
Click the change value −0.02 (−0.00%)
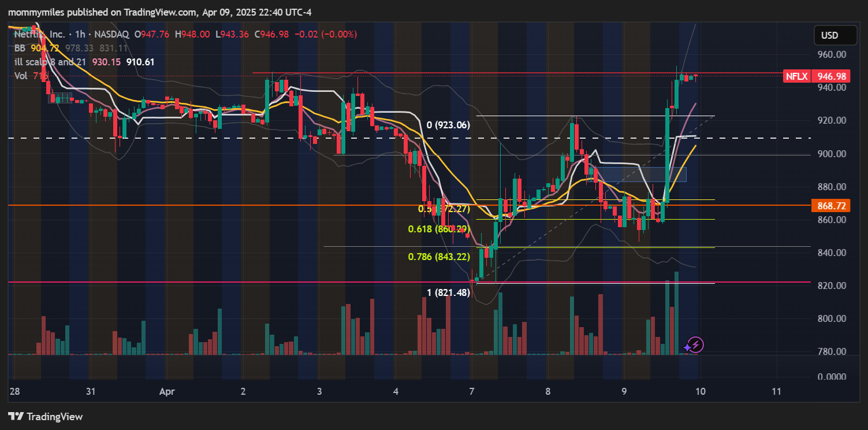(326, 34)
